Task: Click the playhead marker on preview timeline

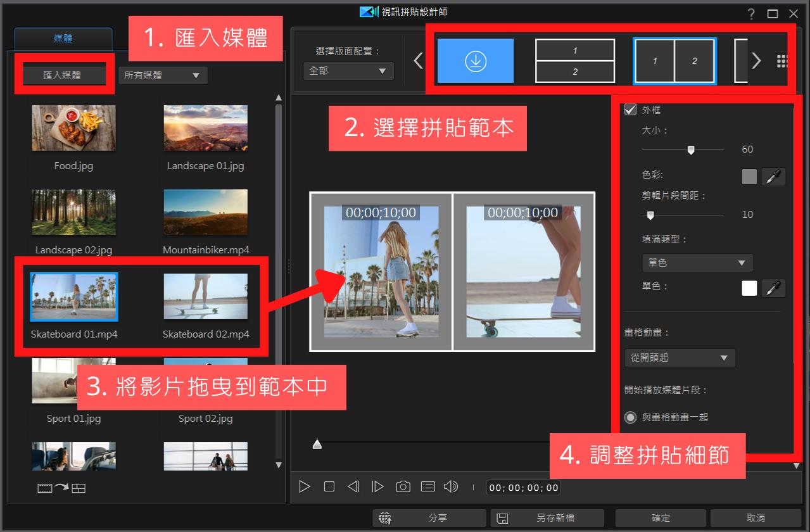Action: [x=317, y=445]
